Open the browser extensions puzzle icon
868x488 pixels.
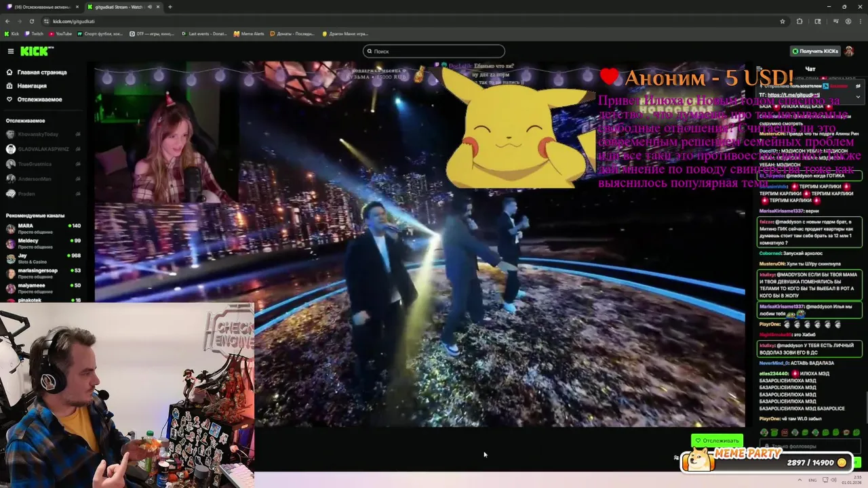[800, 21]
